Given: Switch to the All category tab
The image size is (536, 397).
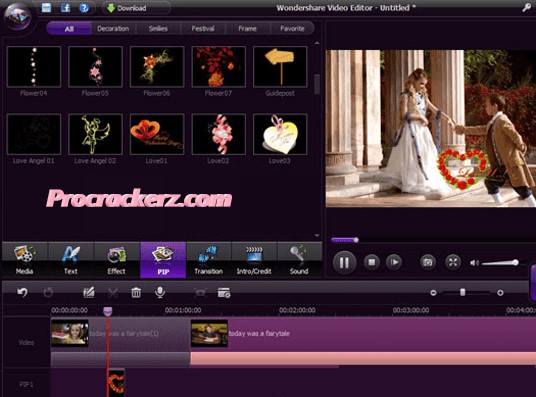Looking at the screenshot, I should click(69, 28).
